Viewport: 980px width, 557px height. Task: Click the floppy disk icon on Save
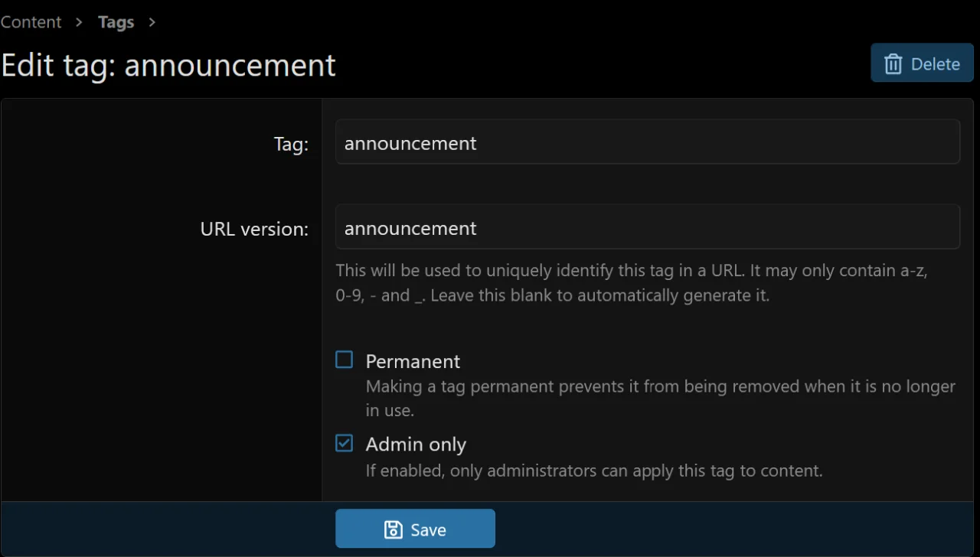click(393, 529)
